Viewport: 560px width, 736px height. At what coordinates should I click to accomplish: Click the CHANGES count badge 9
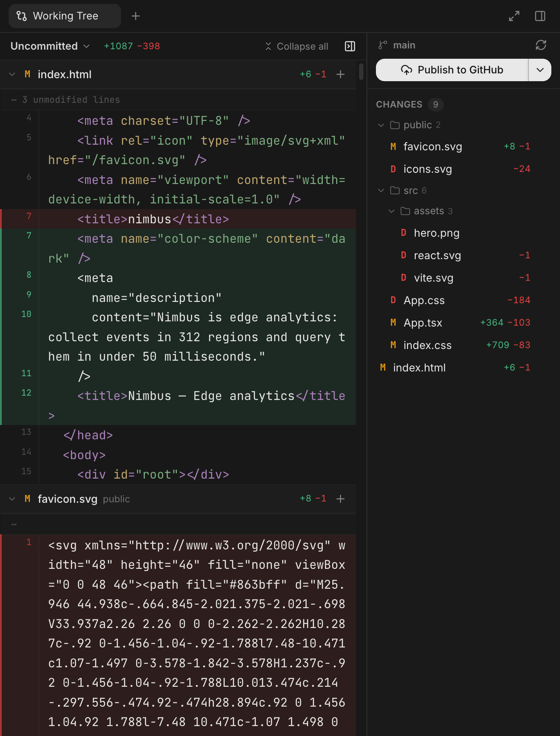pyautogui.click(x=436, y=105)
